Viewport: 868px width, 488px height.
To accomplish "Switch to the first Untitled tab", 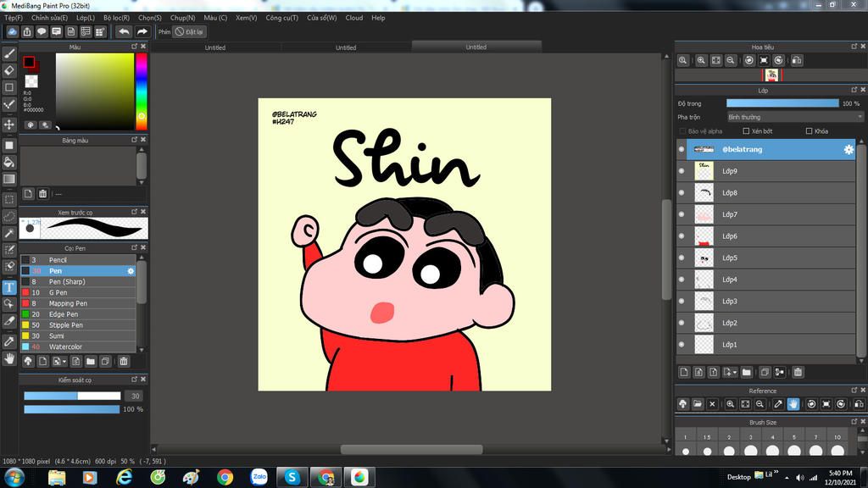I will point(214,47).
